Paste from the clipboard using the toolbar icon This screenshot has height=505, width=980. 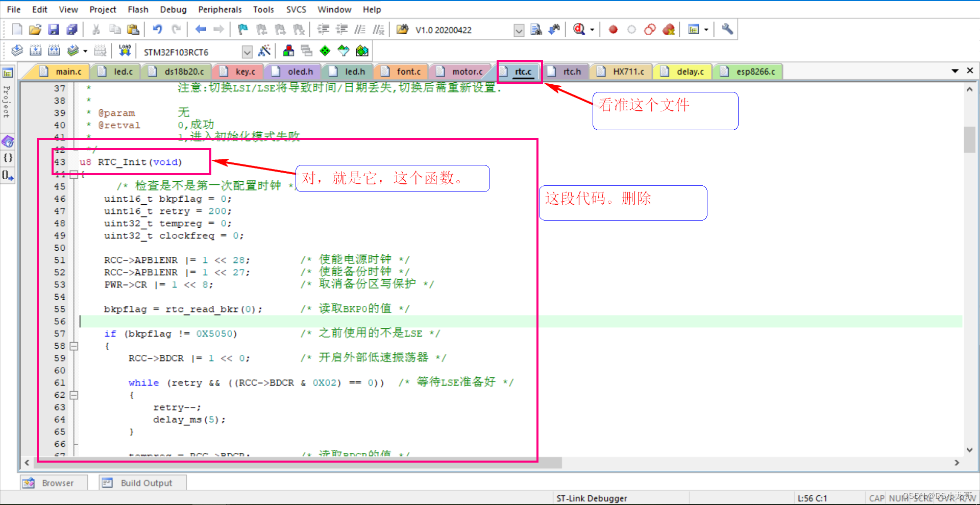point(133,30)
